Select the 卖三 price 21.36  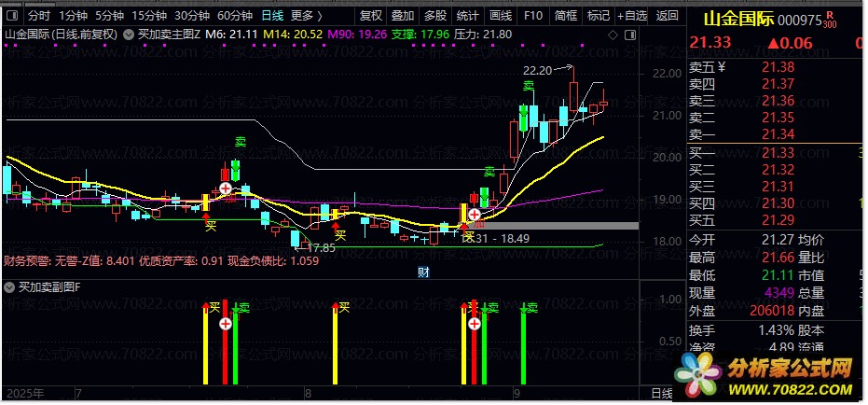coord(778,102)
